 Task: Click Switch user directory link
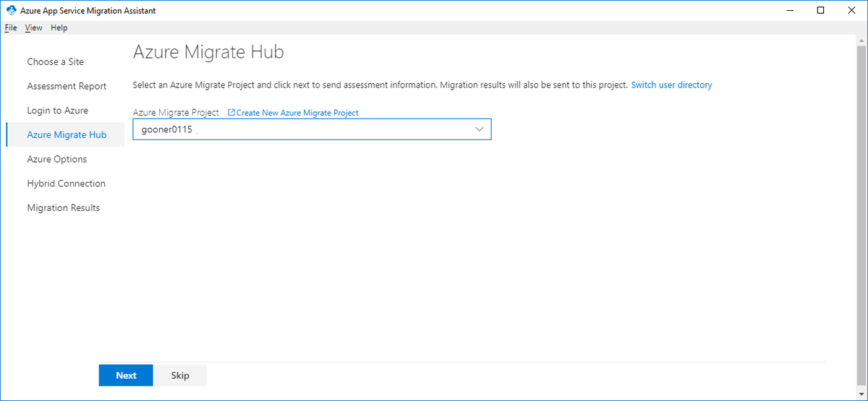pyautogui.click(x=671, y=85)
